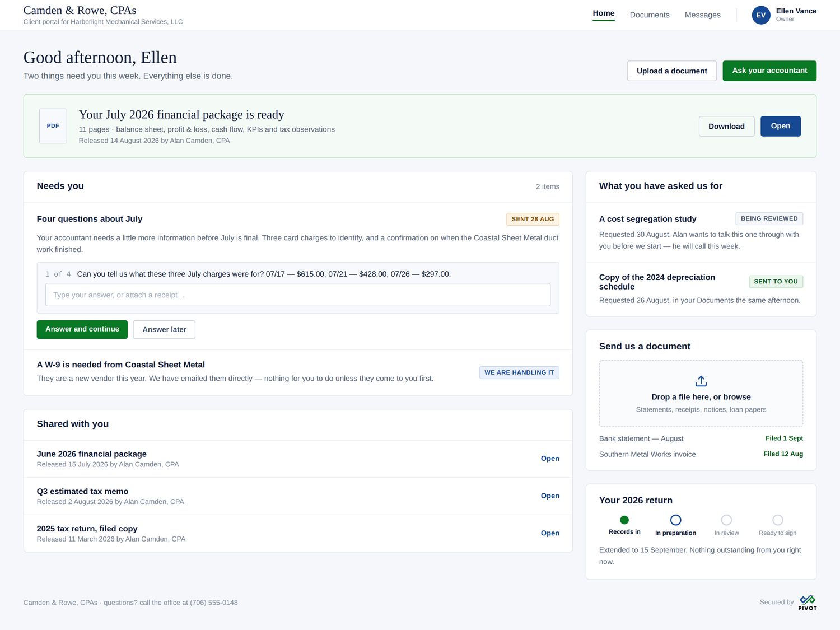Screen dimensions: 840x630
Task: Click the upload arrow icon in the drop zone
Action: click(x=701, y=381)
